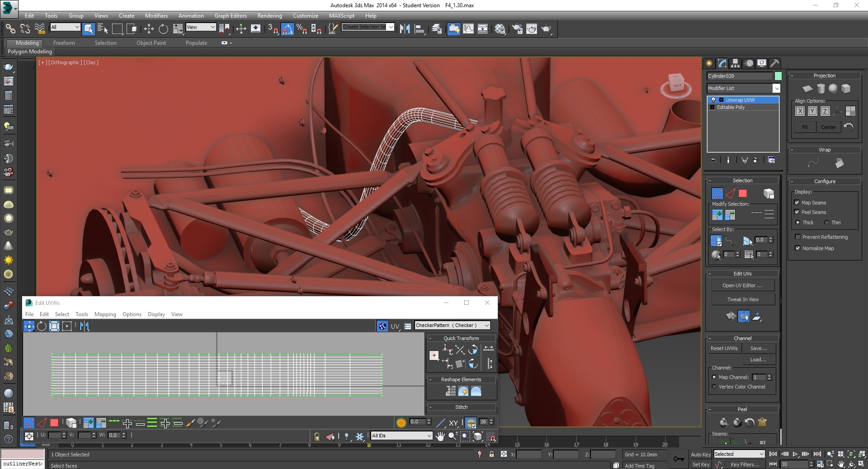Click Lock Selection in Edit UVWs
This screenshot has width=868, height=469.
317,436
